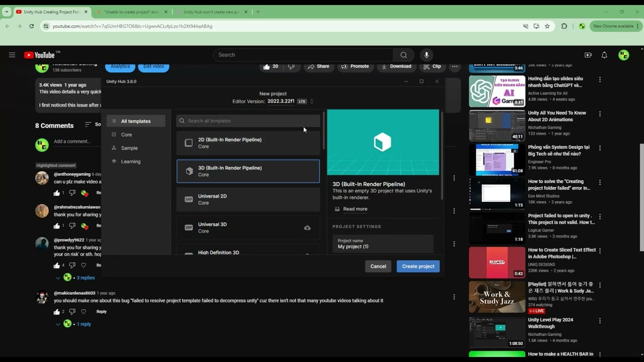Viewport: 644px width, 362px height.
Task: Switch to the 'Unity Hub won't create new' tab
Action: [x=211, y=12]
